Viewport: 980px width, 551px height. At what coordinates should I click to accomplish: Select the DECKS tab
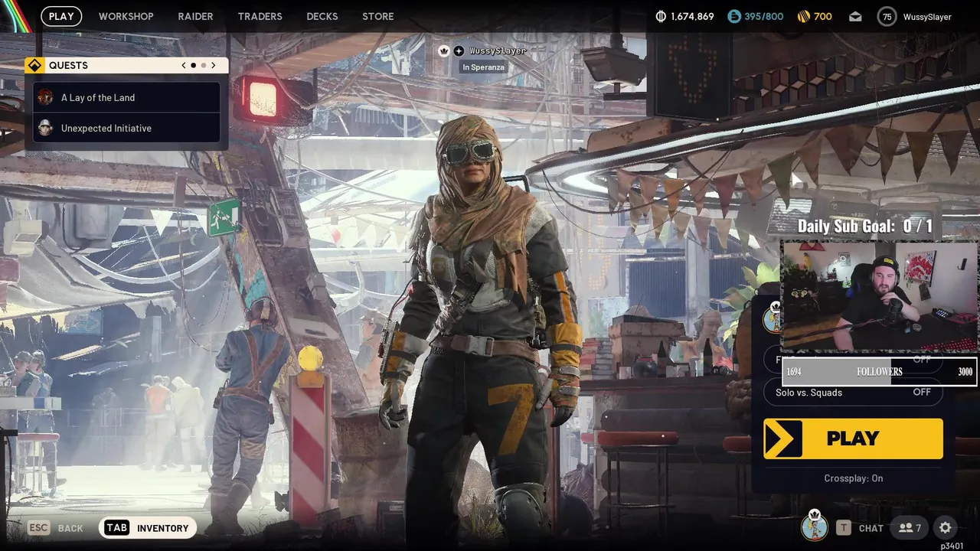coord(322,16)
